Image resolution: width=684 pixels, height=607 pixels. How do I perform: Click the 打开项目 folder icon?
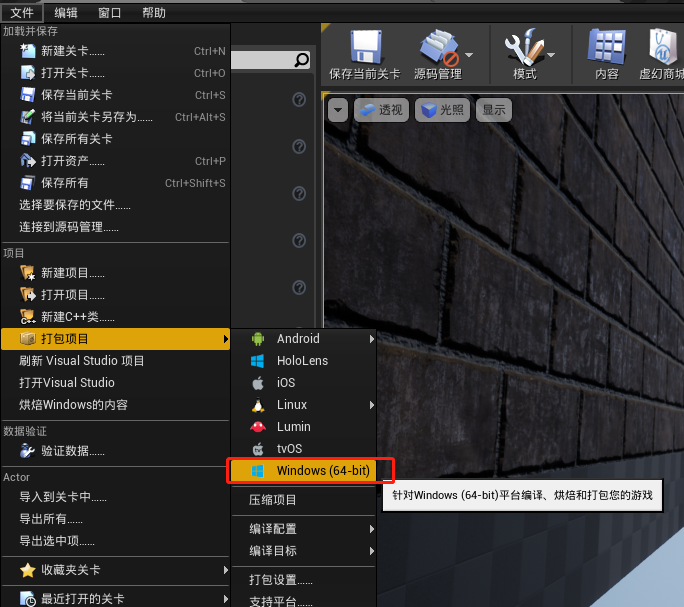pos(28,295)
